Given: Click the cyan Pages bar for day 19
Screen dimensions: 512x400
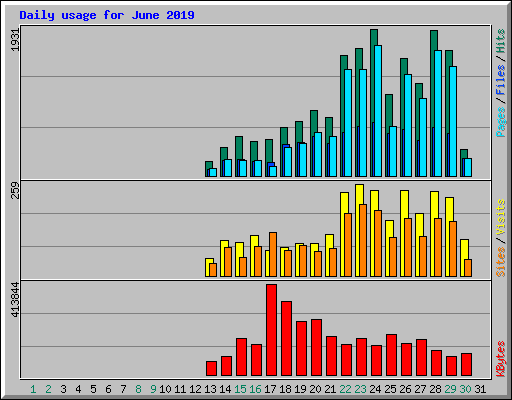Looking at the screenshot, I should [303, 160].
